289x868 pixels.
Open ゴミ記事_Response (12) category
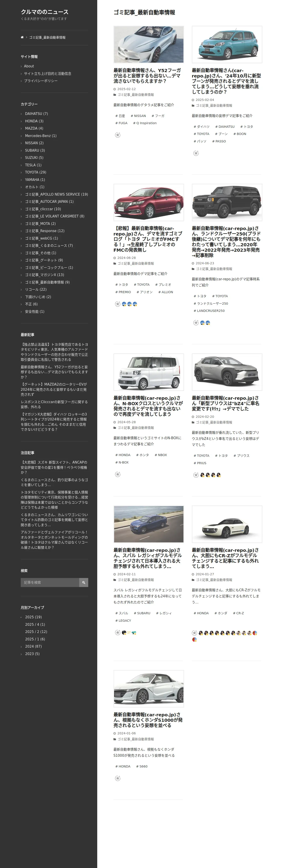44,231
